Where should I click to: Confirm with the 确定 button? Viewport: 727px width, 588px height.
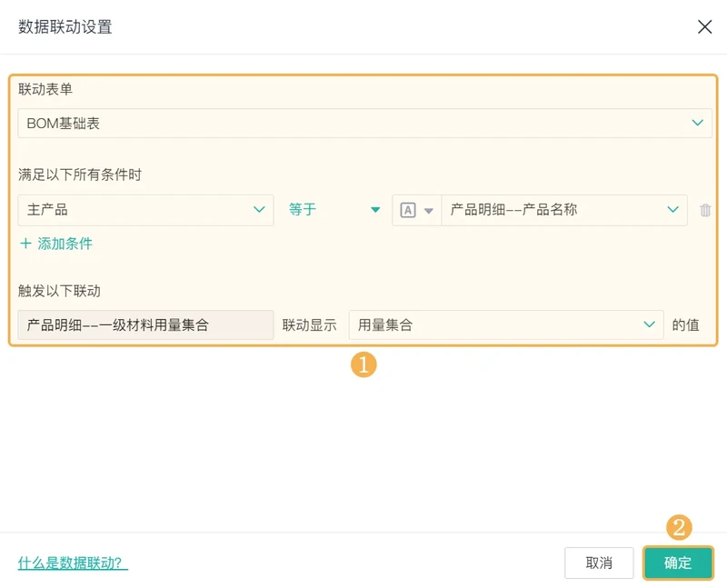click(x=678, y=563)
